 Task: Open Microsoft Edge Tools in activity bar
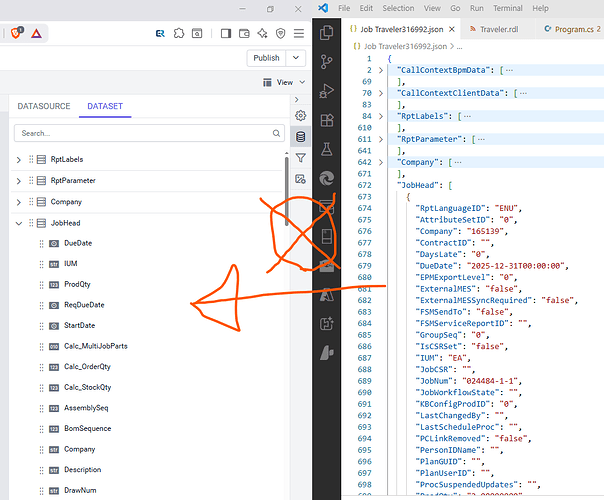pos(327,178)
